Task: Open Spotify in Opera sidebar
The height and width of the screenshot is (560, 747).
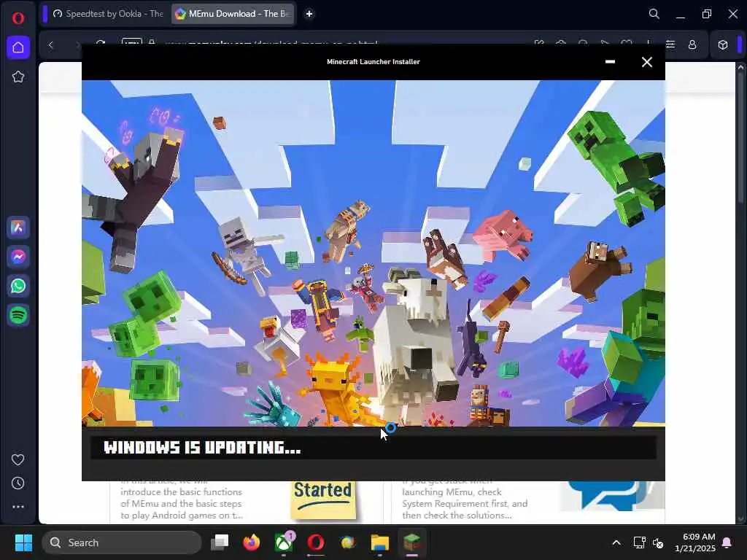Action: point(18,315)
